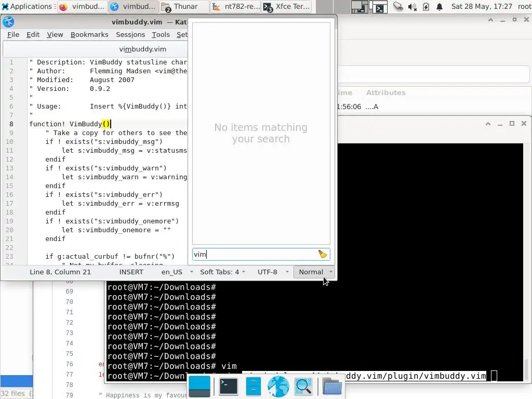This screenshot has width=532, height=399.
Task: Open the home folder dock icon
Action: [x=332, y=387]
